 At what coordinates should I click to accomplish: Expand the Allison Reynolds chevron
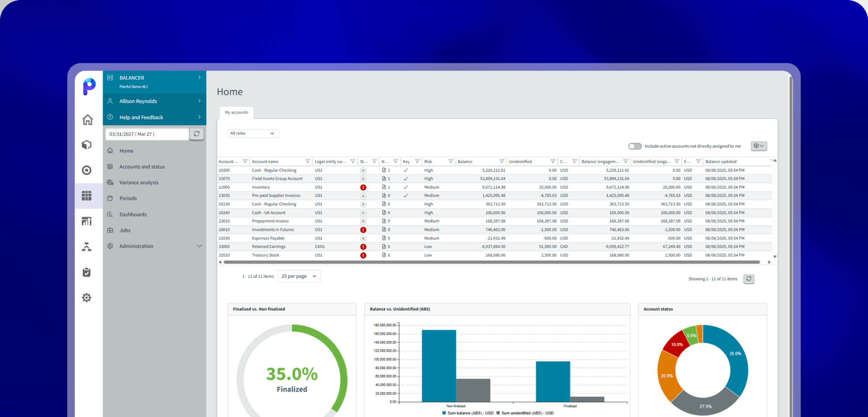click(x=199, y=101)
